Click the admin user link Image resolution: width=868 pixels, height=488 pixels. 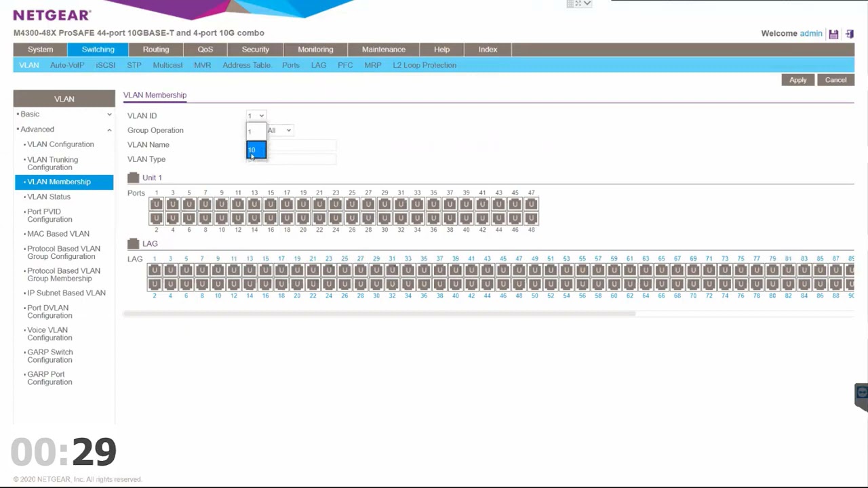point(811,33)
